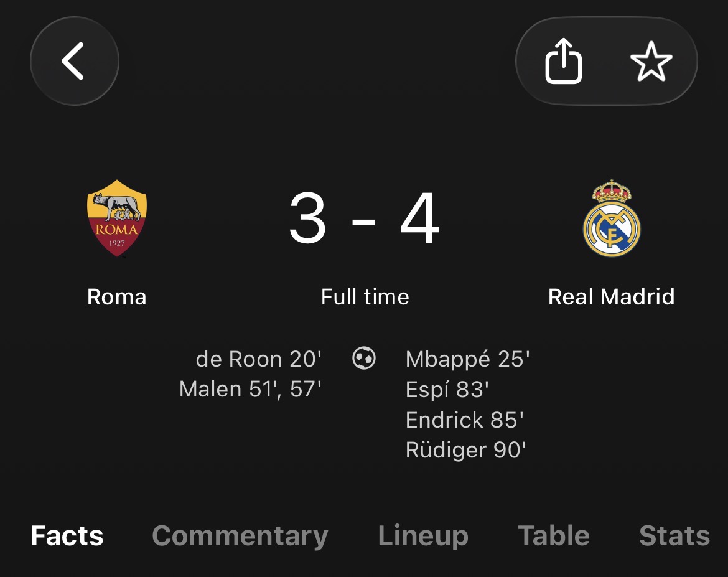Open the Roma club crest
728x577 pixels.
coord(117,218)
